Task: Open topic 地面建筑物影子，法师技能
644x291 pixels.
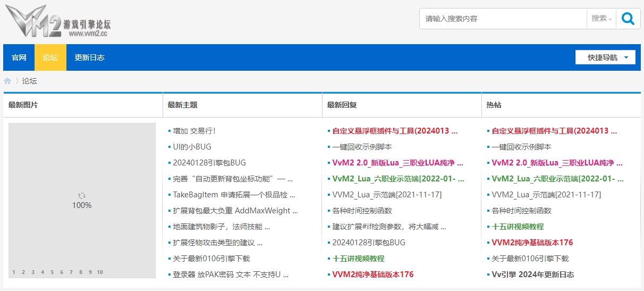Action: pyautogui.click(x=222, y=227)
